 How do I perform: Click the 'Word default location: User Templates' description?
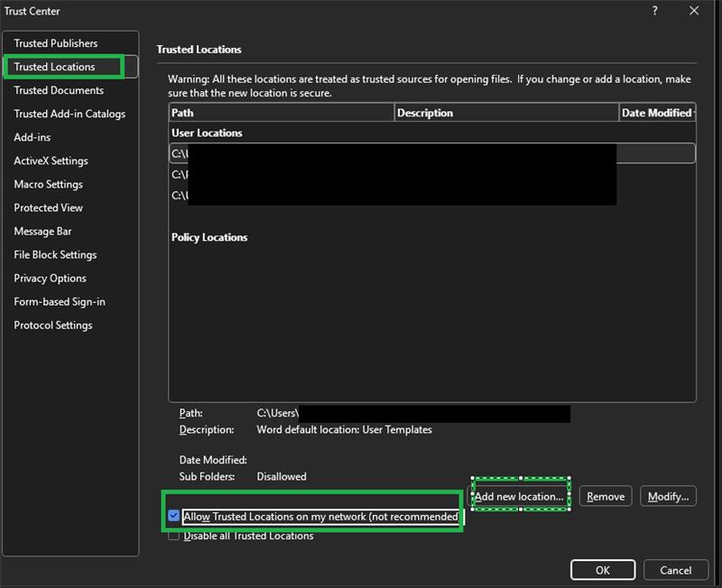[345, 429]
